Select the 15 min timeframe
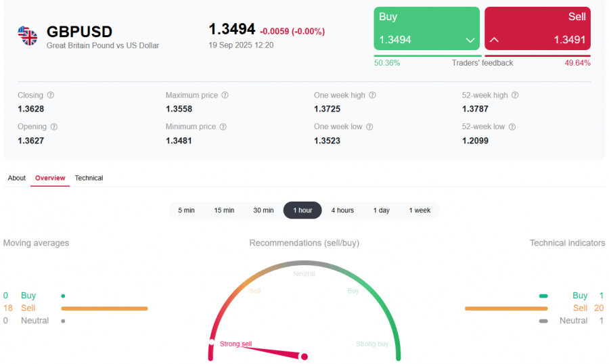Screen dimensions: 609x364 pyautogui.click(x=224, y=210)
